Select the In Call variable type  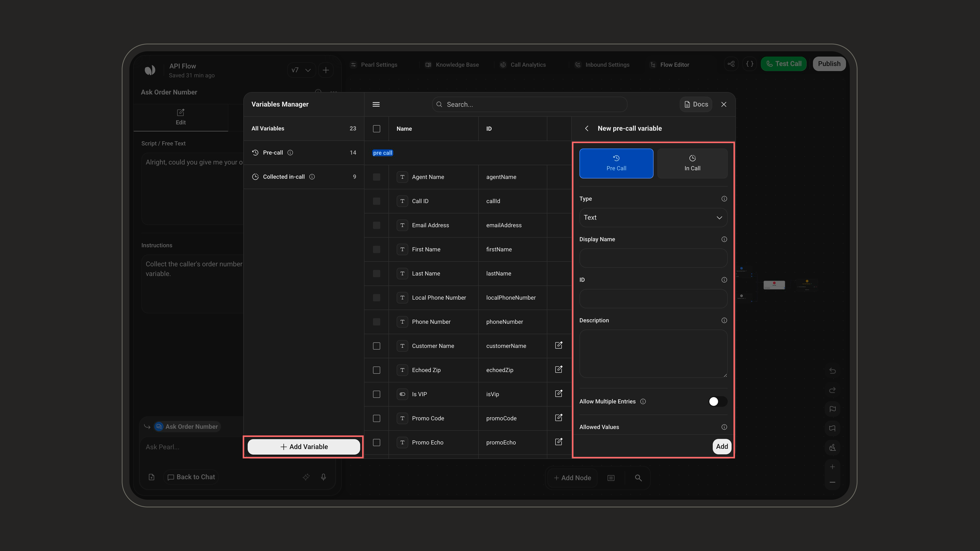tap(692, 164)
